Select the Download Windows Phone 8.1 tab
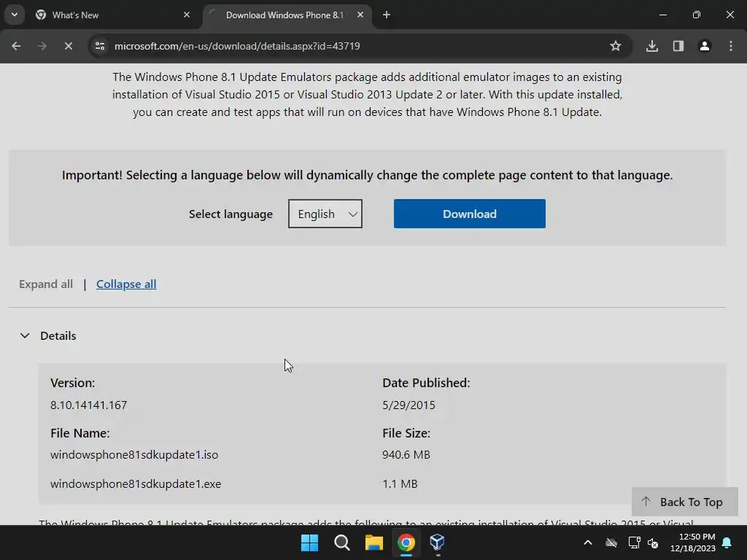Image resolution: width=747 pixels, height=560 pixels. 285,15
